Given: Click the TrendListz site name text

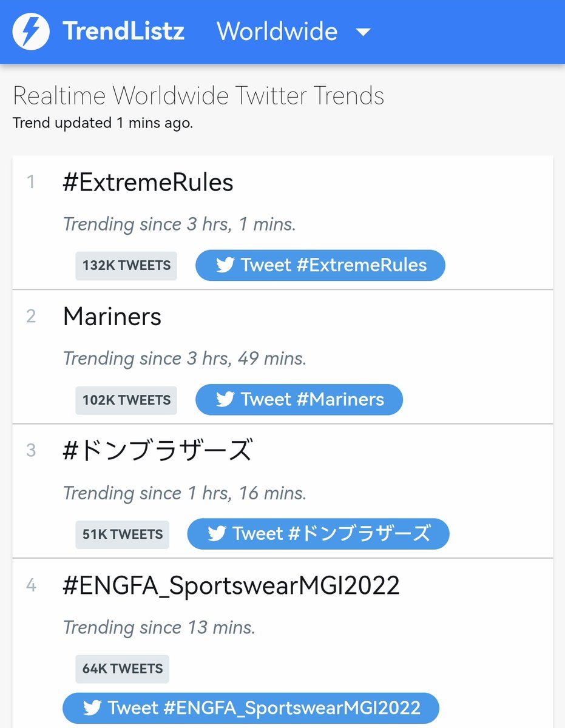Looking at the screenshot, I should [x=123, y=32].
